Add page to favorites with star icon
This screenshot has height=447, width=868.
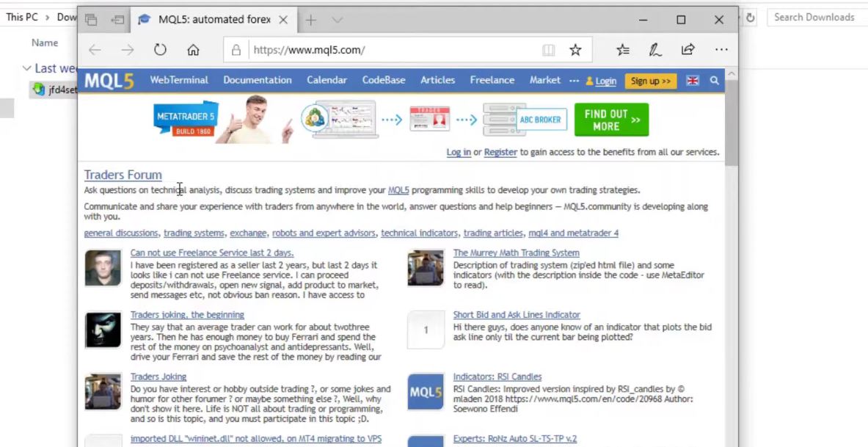coord(575,50)
